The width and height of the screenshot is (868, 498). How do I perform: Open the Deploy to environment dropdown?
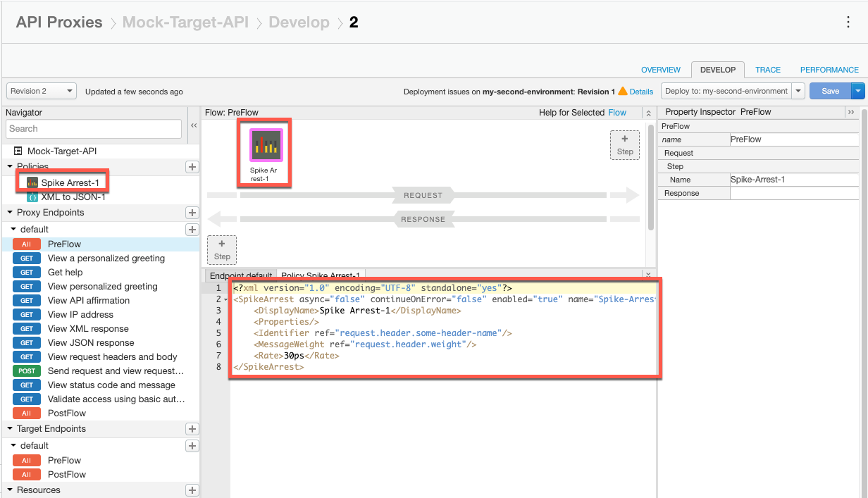click(797, 91)
